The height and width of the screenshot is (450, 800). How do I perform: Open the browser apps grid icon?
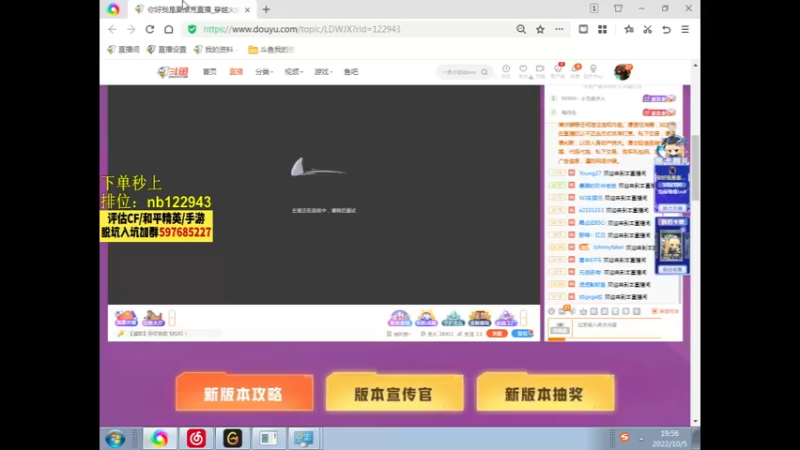(x=603, y=30)
